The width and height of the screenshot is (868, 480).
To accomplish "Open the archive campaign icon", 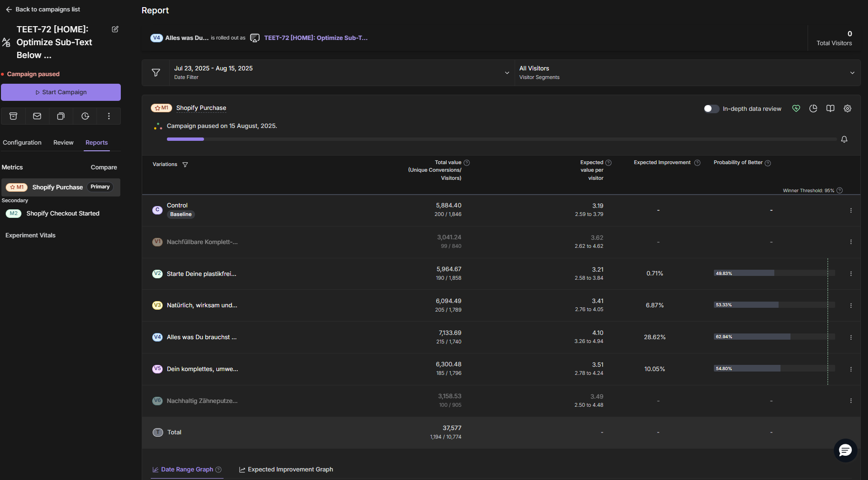I will click(x=13, y=116).
